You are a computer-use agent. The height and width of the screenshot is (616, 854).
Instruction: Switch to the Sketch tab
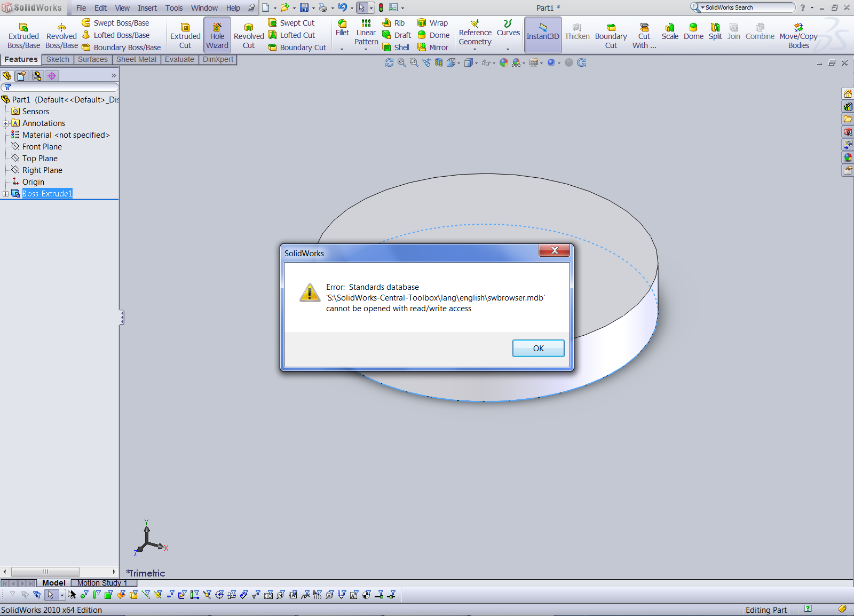58,59
